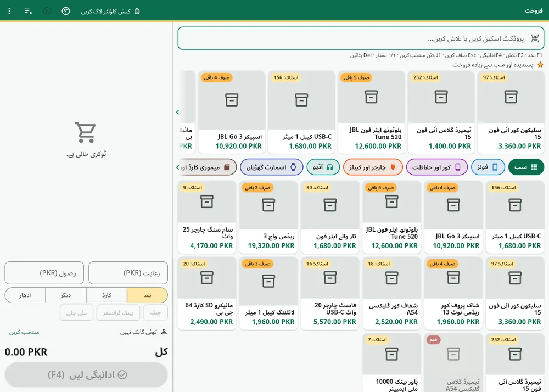Filter by 'چارجر اور کیبلز' category
Viewport: 549px width, 392px height.
point(373,167)
